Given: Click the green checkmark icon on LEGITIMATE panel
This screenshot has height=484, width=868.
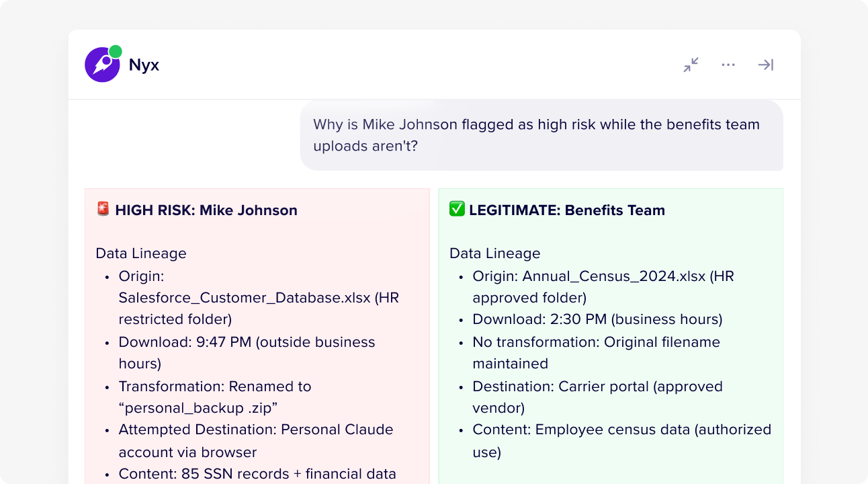Looking at the screenshot, I should (456, 209).
